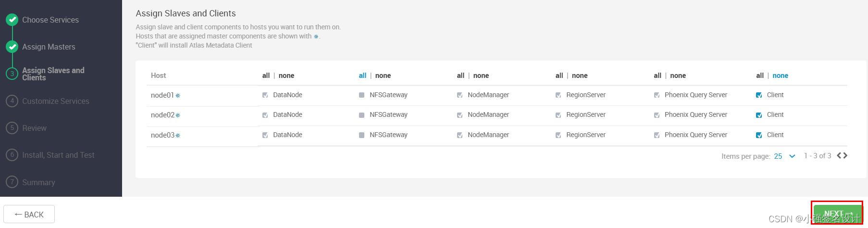The image size is (868, 228).
Task: Select none for Client column
Action: tap(781, 76)
